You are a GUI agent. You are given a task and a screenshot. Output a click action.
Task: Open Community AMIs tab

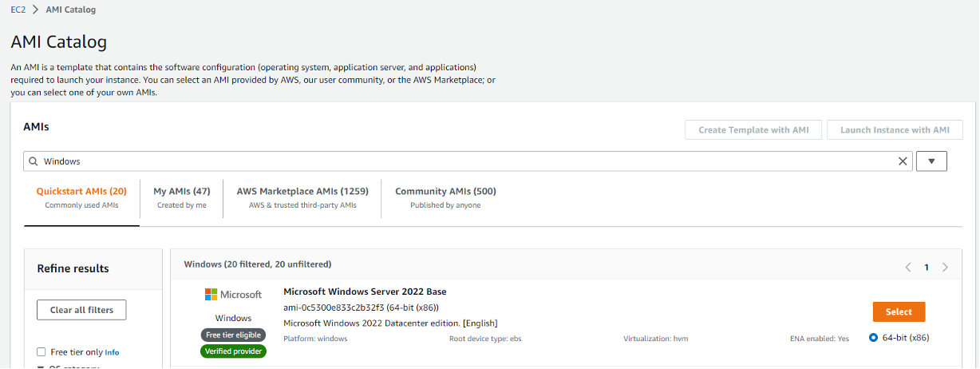pos(445,197)
